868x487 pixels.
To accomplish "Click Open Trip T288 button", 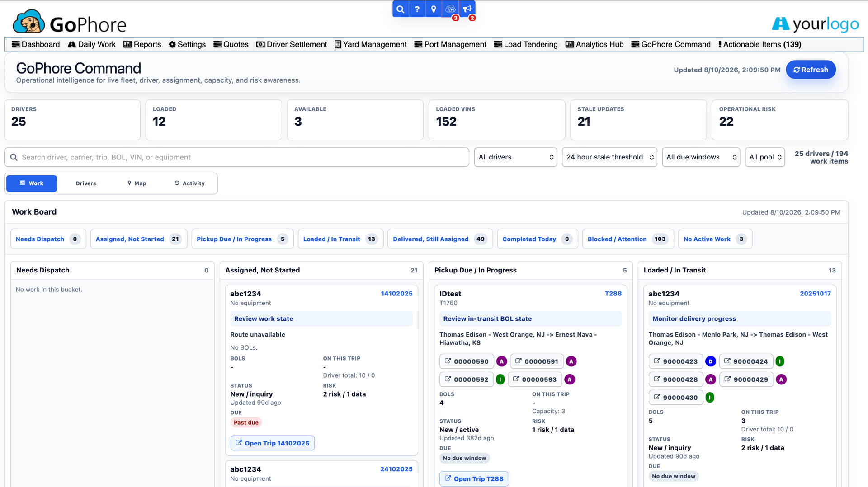I will pos(474,479).
